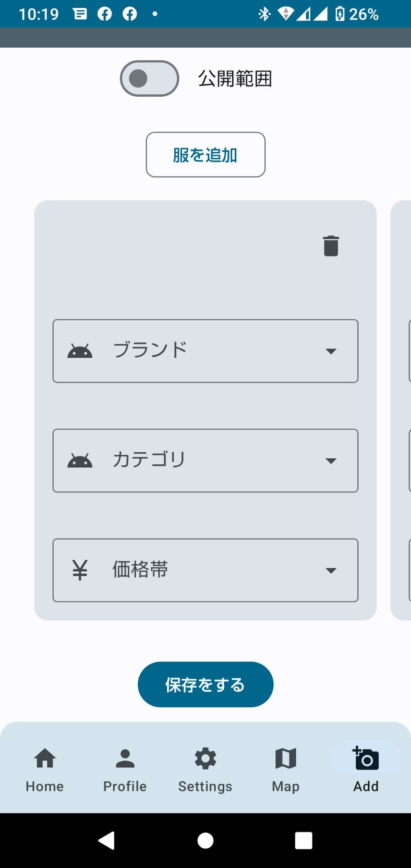Image resolution: width=411 pixels, height=868 pixels.
Task: Switch to the Settings tab label
Action: (205, 787)
